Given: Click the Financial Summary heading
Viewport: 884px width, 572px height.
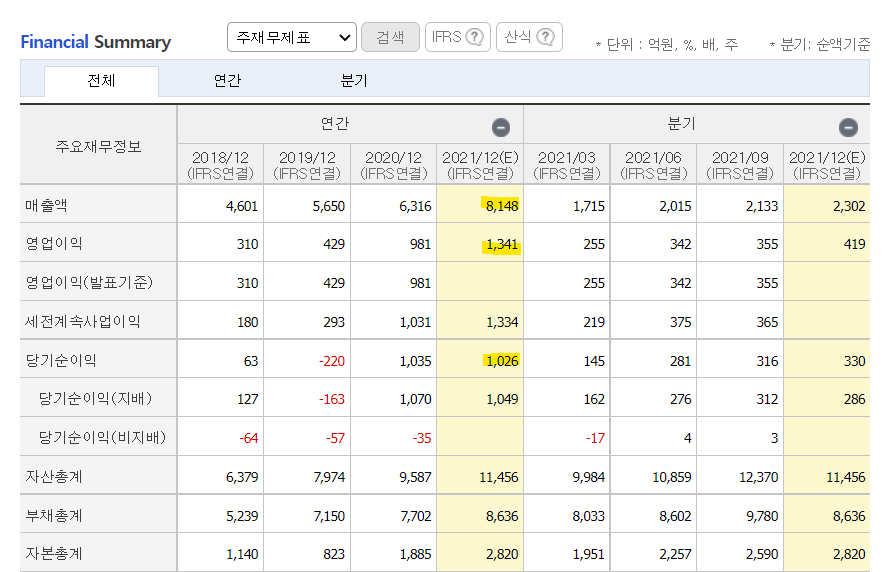Looking at the screenshot, I should pos(96,42).
